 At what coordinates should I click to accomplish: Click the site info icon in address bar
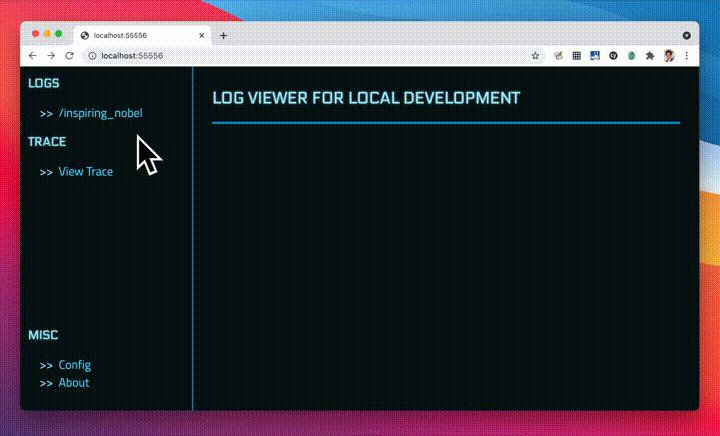[92, 56]
